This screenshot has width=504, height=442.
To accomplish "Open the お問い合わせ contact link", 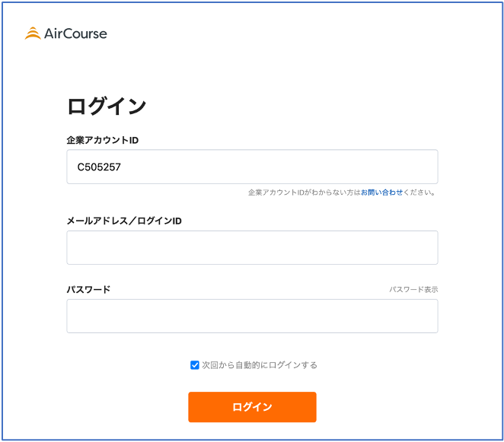I will (x=381, y=192).
